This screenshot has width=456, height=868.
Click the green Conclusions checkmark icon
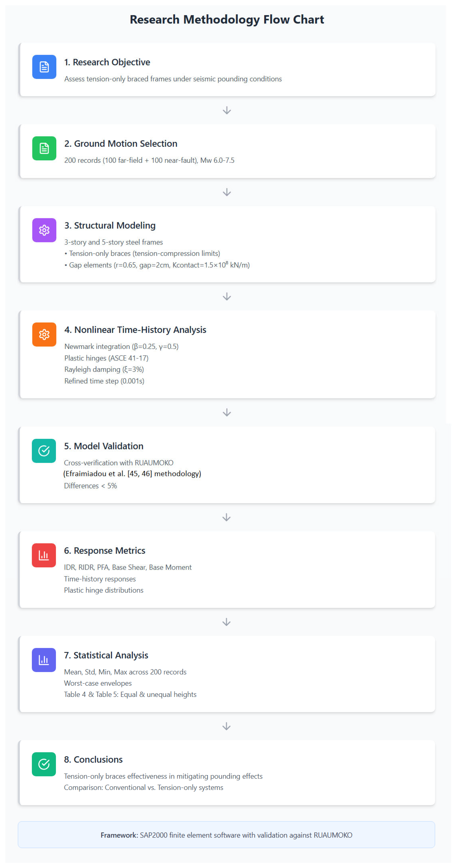point(44,764)
